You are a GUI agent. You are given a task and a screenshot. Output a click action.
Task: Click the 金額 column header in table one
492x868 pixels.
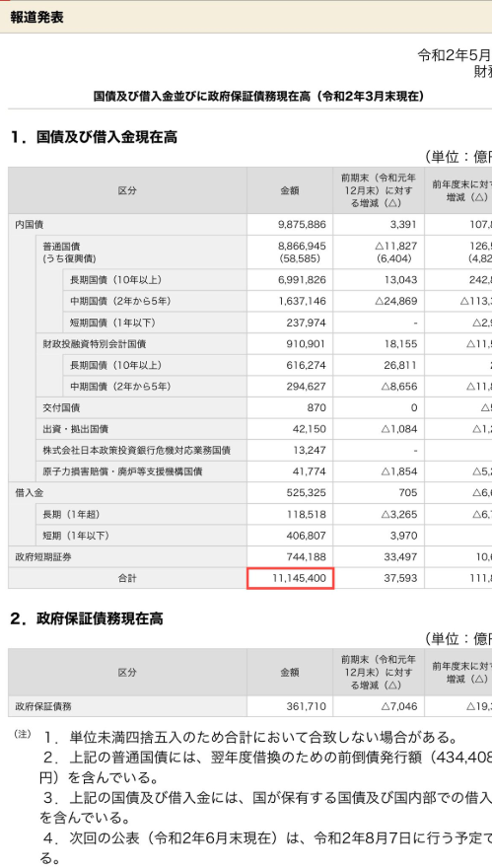[290, 190]
